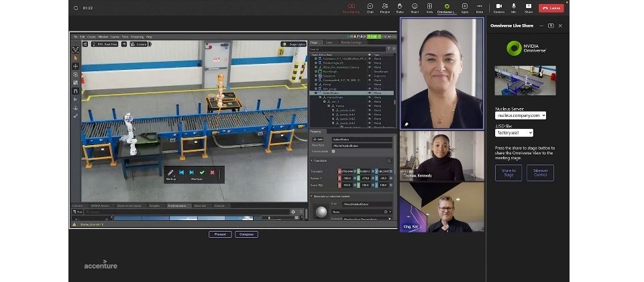Open the Chat panel in Teams
The image size is (644, 282).
pos(370,7)
